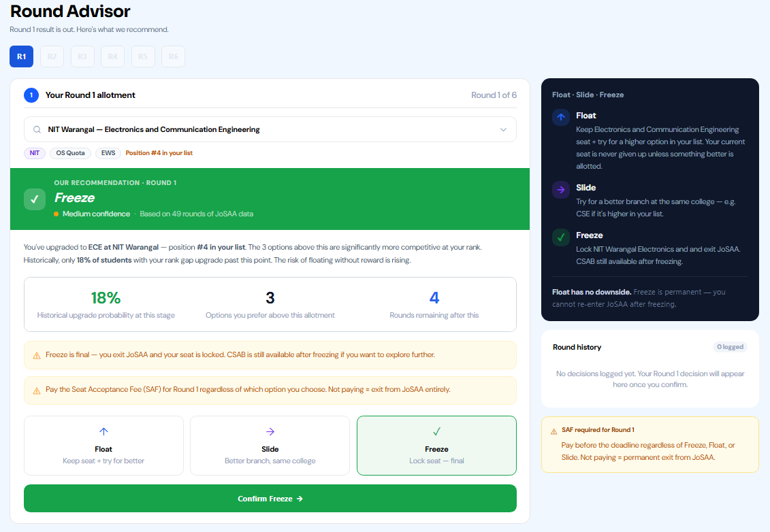Image resolution: width=770 pixels, height=532 pixels.
Task: Switch to the R3 round tab
Action: tap(82, 56)
